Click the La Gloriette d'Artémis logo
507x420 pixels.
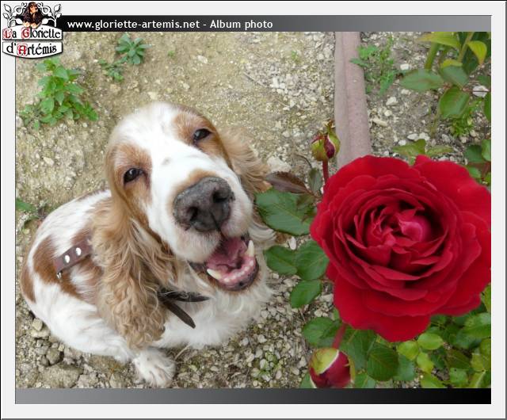point(32,40)
